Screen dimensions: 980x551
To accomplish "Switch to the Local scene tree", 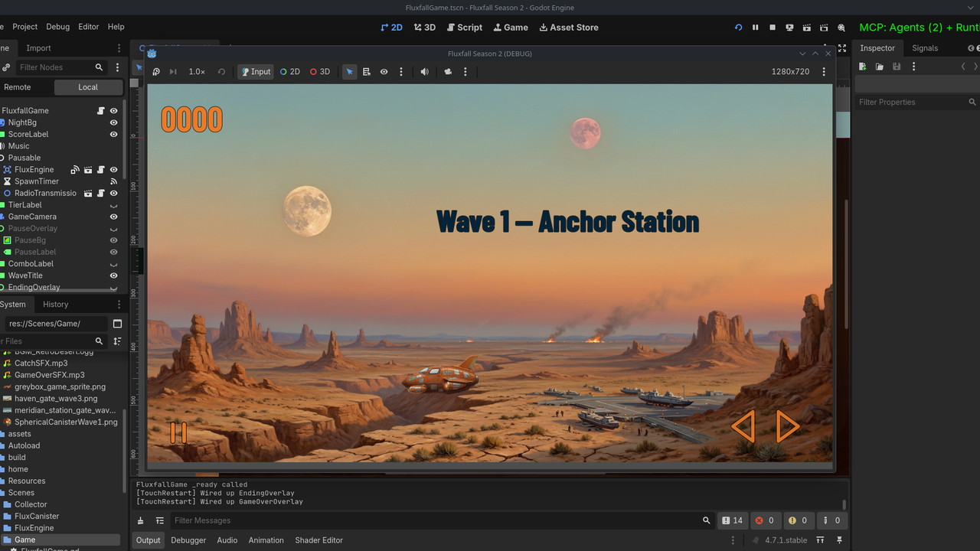I will click(88, 87).
